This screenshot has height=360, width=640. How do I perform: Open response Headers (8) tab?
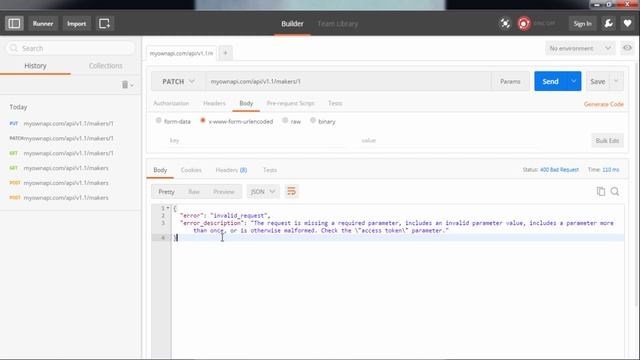pyautogui.click(x=231, y=170)
